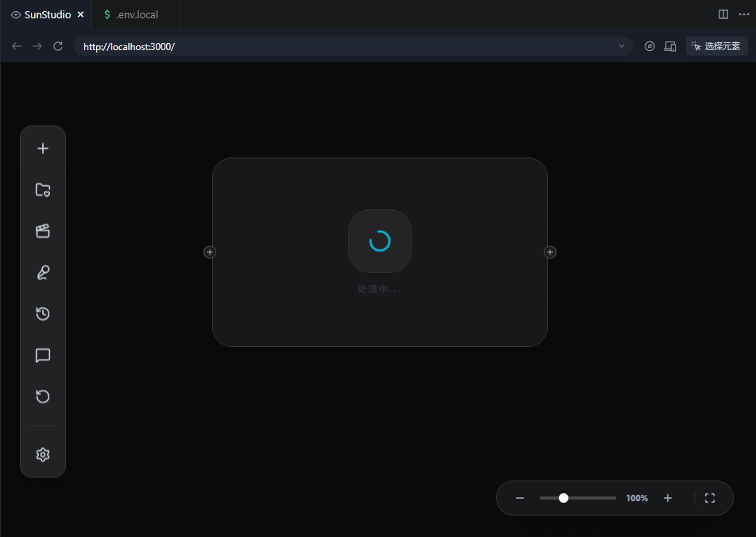Select the microphone icon in sidebar

coord(43,273)
